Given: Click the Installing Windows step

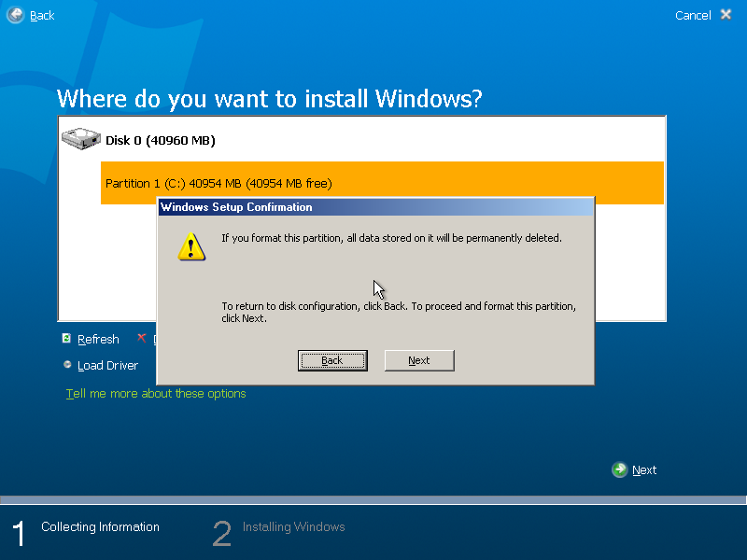Looking at the screenshot, I should (293, 526).
